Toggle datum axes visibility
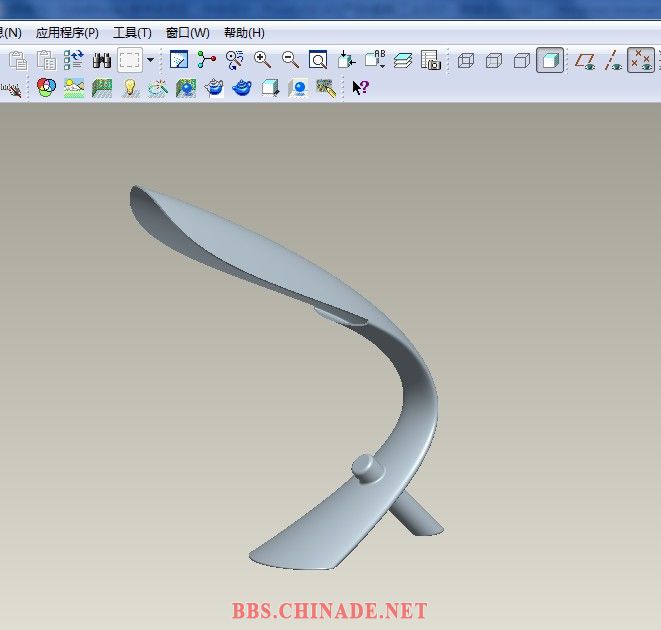 click(x=613, y=61)
